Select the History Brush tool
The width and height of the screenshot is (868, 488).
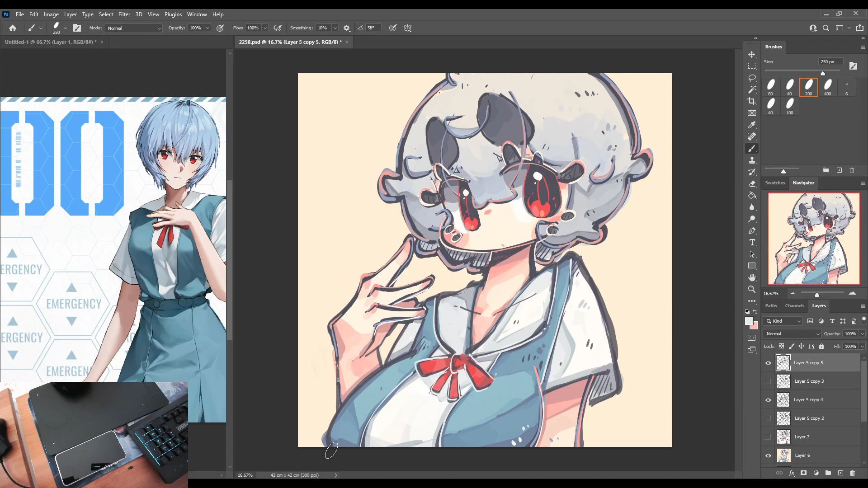tap(752, 172)
